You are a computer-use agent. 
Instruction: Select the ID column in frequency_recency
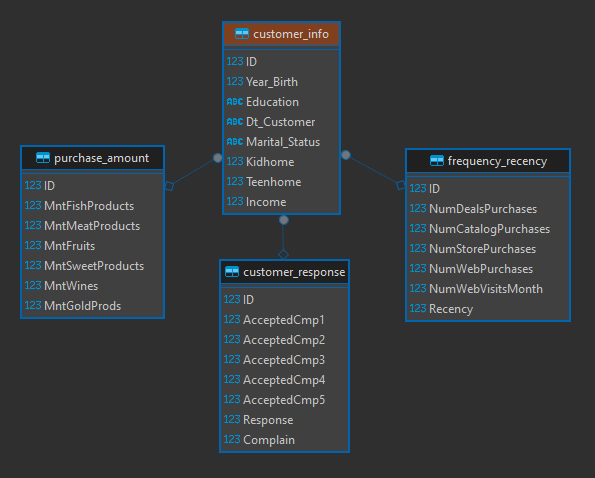coord(488,189)
